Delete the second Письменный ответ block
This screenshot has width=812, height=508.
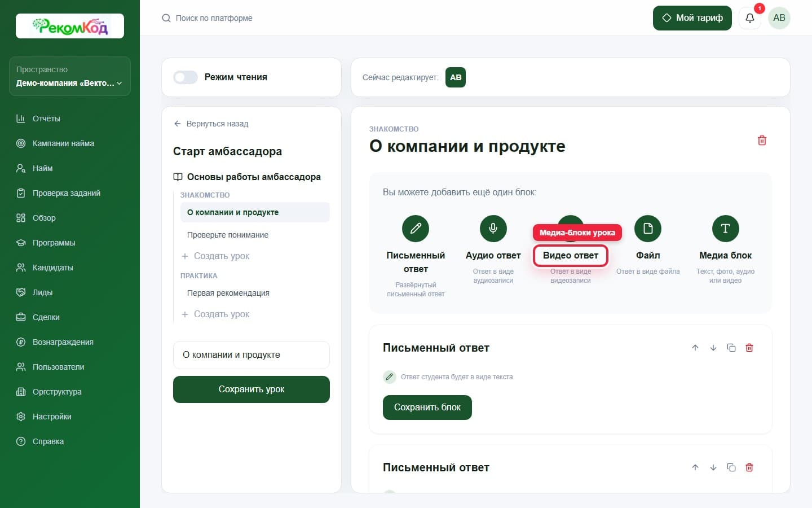pyautogui.click(x=749, y=467)
